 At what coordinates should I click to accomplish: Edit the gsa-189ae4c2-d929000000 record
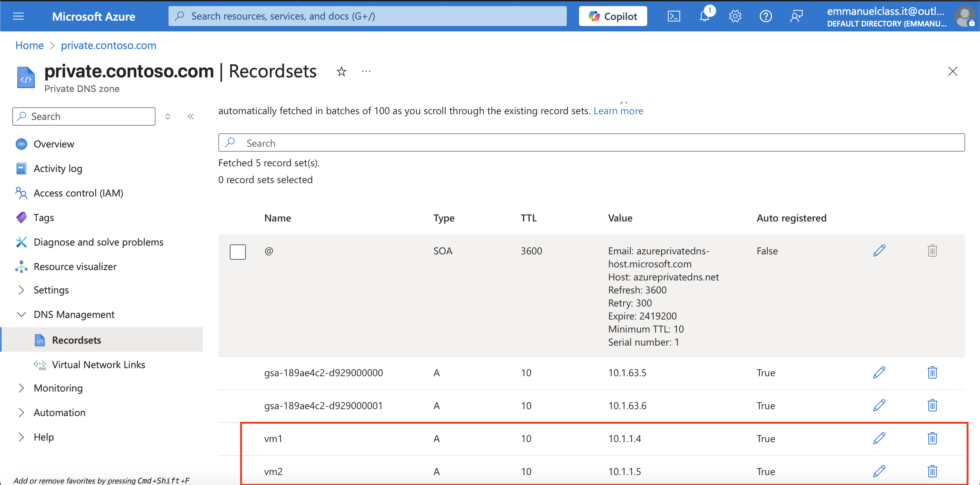(x=879, y=373)
